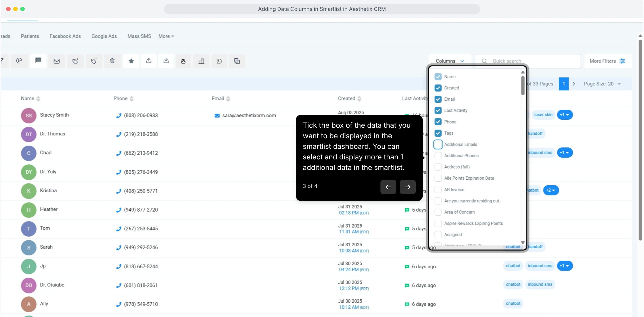644x317 pixels.
Task: Tick the Alle Points Expiration Date checkbox
Action: (438, 178)
